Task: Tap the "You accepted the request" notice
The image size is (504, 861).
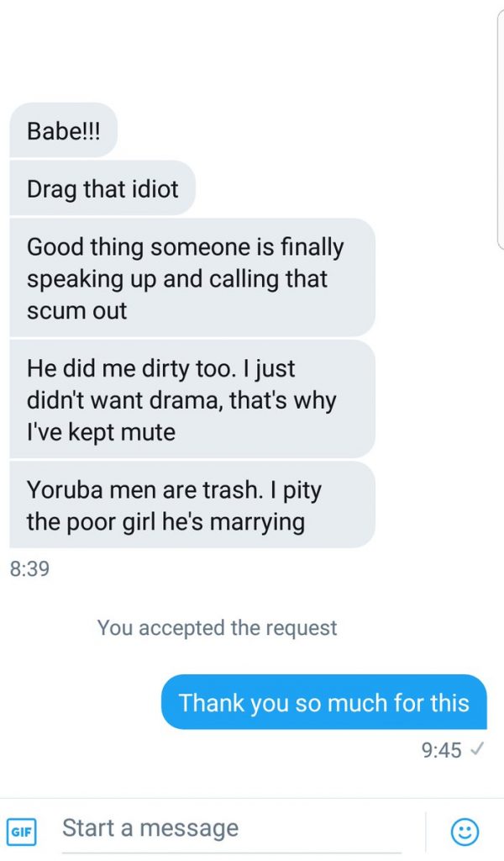Action: point(217,627)
